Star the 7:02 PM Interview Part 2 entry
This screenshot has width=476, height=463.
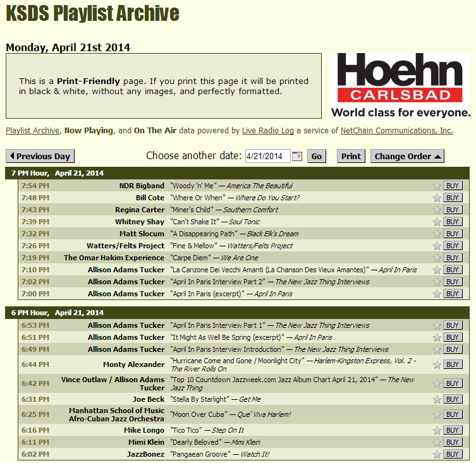coord(437,282)
